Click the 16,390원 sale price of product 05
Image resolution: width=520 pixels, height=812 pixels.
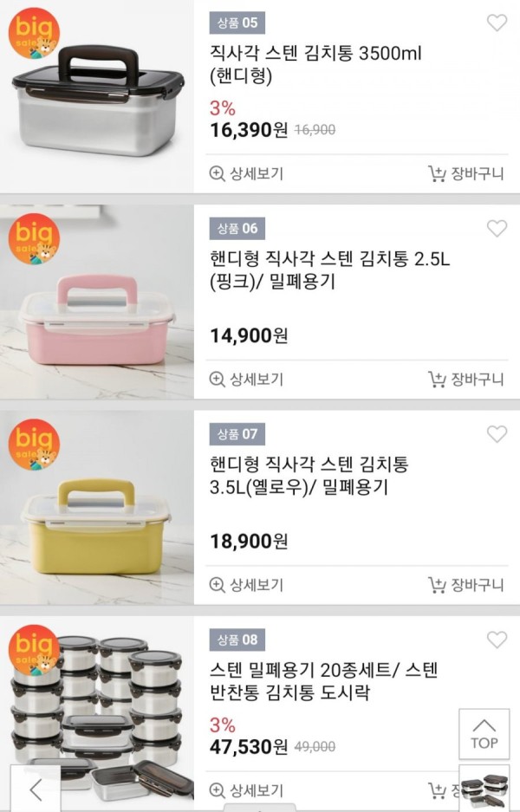pos(249,129)
